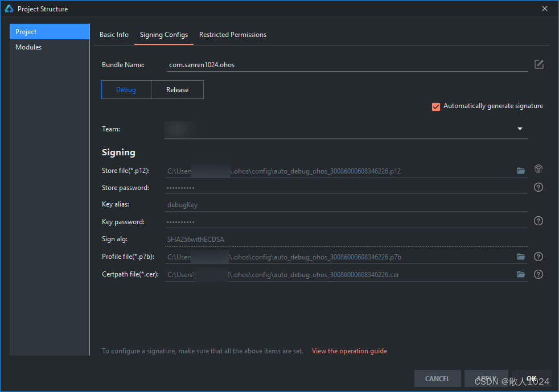Click the edit Bundle Name pencil icon
559x392 pixels.
click(x=539, y=64)
